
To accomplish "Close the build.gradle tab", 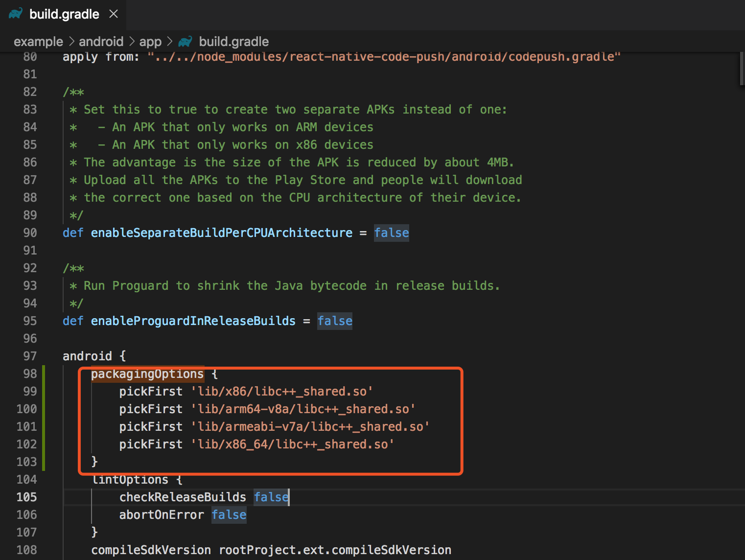I will tap(114, 14).
